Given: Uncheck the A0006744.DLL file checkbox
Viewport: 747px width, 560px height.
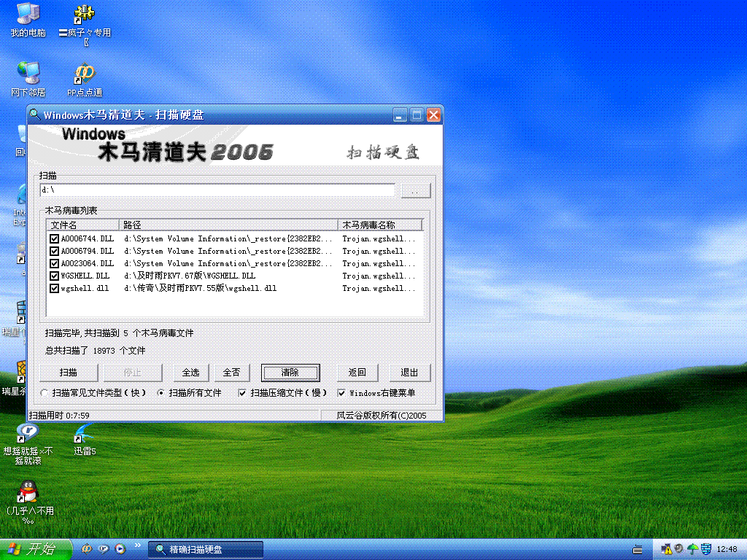Looking at the screenshot, I should point(54,238).
